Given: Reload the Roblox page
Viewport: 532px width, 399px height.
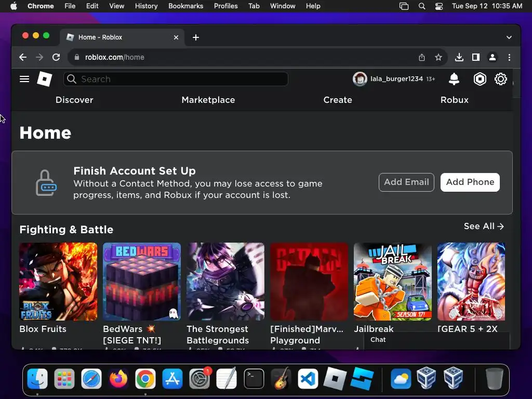Looking at the screenshot, I should 56,57.
